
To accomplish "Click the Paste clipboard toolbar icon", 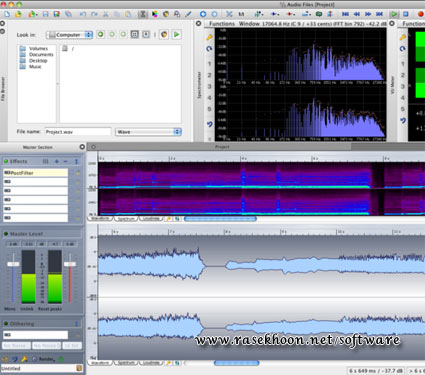I will (128, 14).
